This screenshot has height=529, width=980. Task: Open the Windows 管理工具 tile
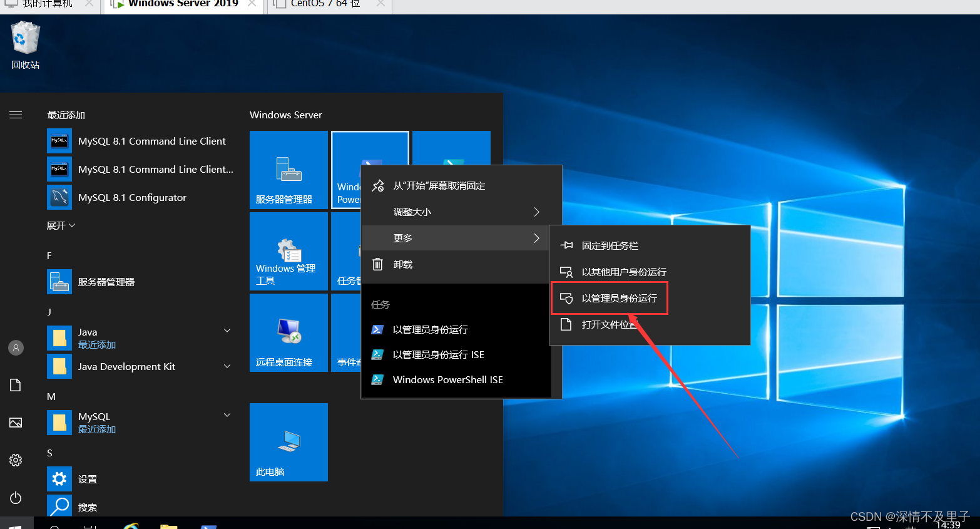(288, 251)
